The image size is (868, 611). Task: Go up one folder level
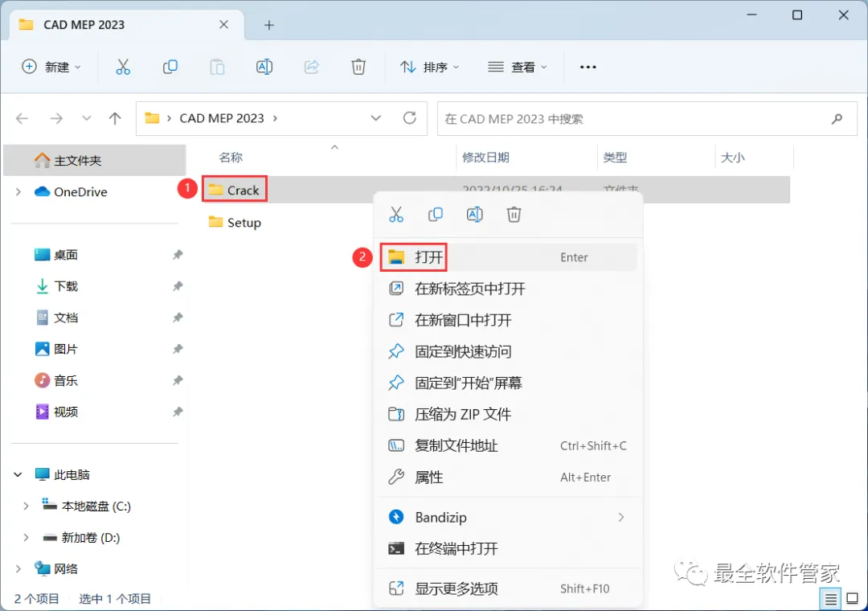tap(115, 118)
